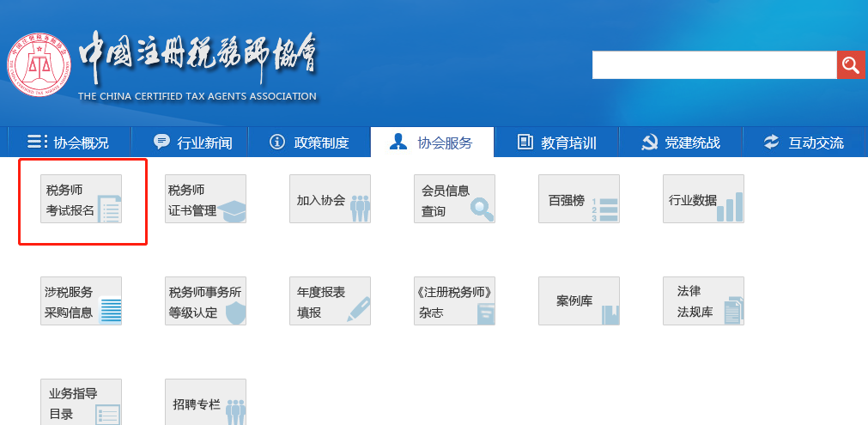Open 案例库 tile
Viewport: 868px width, 425px height.
pyautogui.click(x=579, y=301)
